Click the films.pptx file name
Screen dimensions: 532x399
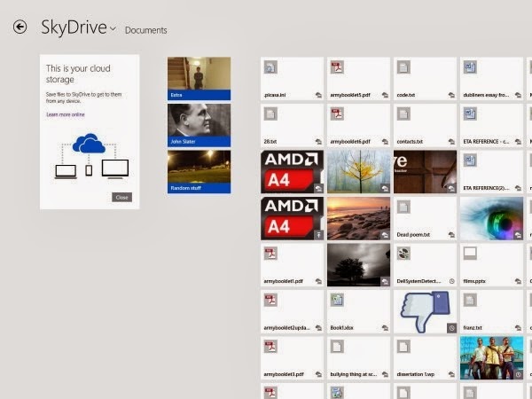click(474, 281)
